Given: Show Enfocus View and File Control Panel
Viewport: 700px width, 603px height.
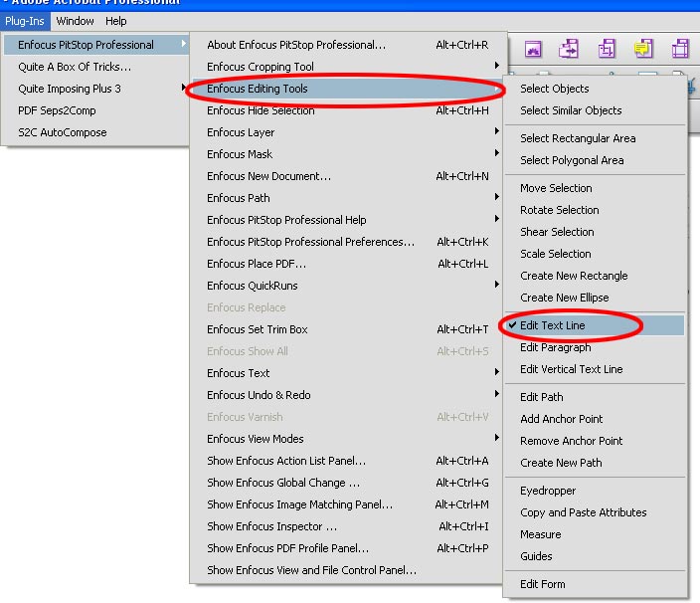Looking at the screenshot, I should coord(348,570).
